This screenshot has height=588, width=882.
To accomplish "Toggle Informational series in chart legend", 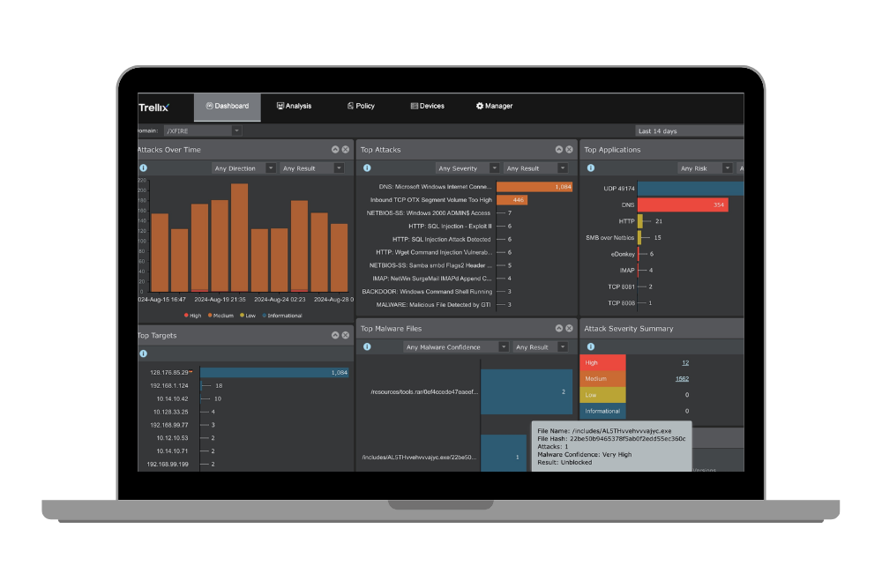I will point(282,316).
